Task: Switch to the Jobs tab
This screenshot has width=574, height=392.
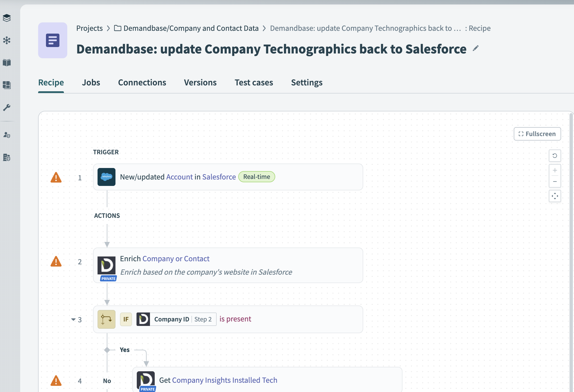Action: pyautogui.click(x=91, y=83)
